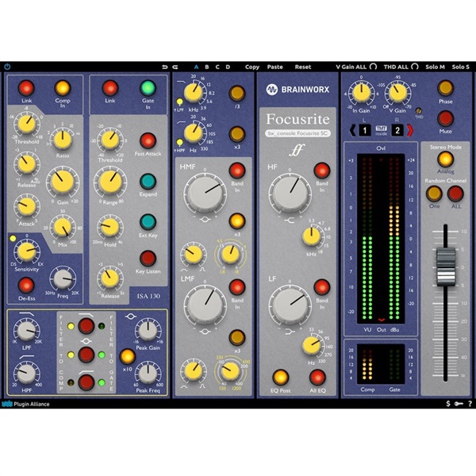
Task: Toggle the Gate In button
Action: coord(148,88)
